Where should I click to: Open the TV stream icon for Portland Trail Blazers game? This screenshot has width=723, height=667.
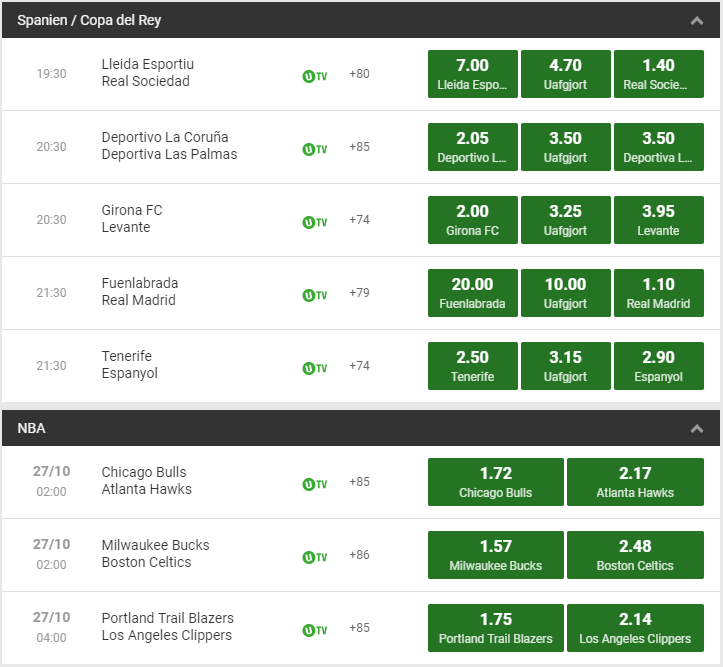(314, 630)
